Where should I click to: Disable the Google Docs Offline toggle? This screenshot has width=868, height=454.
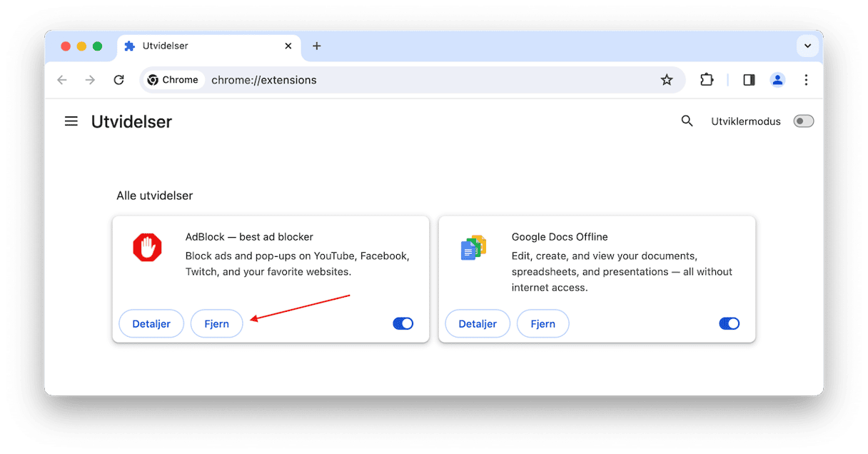[x=730, y=323]
